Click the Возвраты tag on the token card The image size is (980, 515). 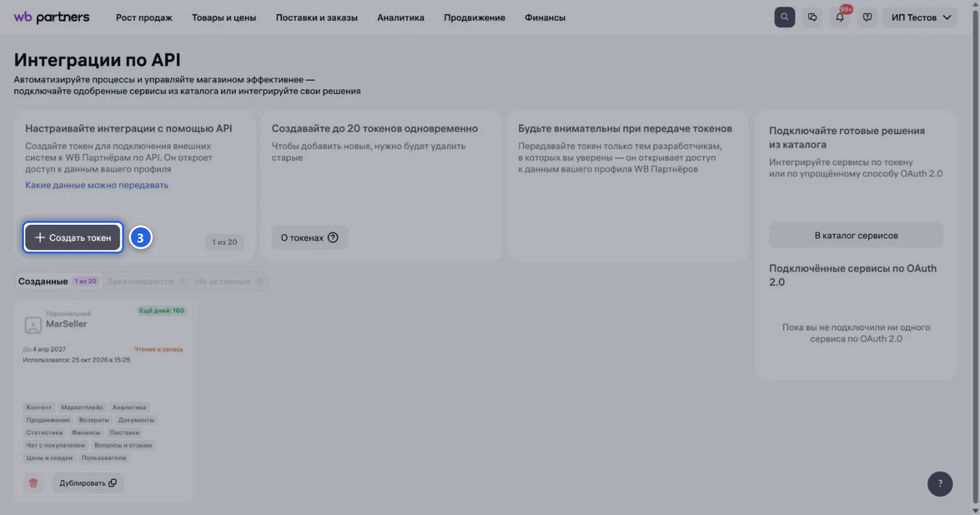click(94, 420)
